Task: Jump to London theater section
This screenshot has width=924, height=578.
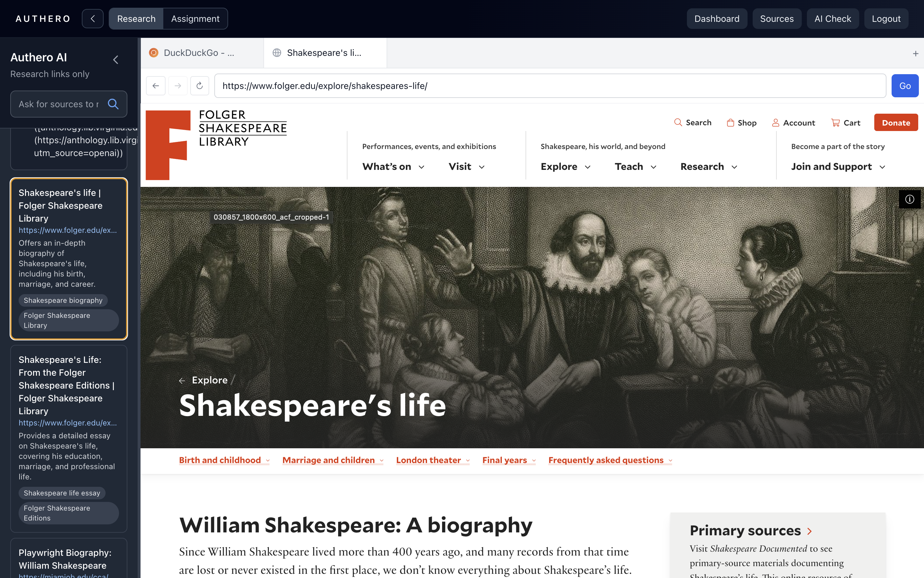Action: [432, 460]
